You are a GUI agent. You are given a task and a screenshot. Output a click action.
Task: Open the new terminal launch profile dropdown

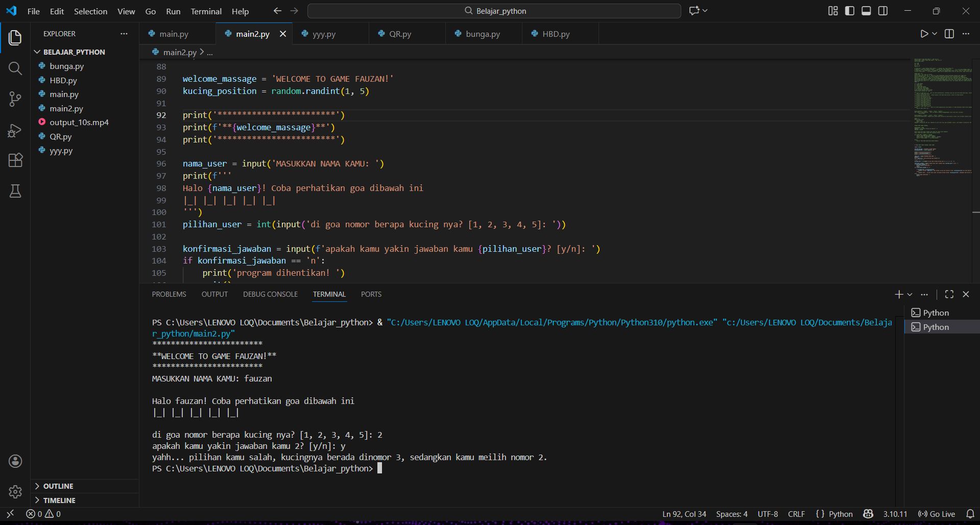point(910,295)
